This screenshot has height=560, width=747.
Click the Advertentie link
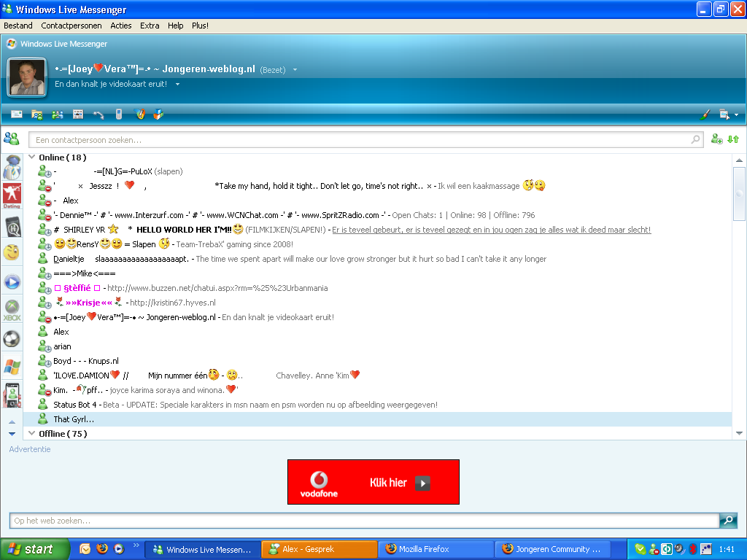[x=29, y=448]
